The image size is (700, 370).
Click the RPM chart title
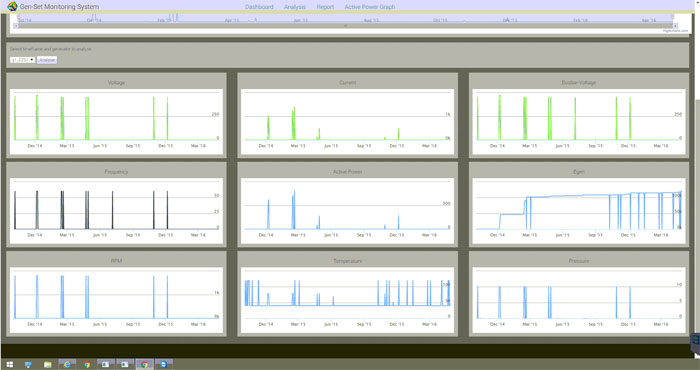[117, 261]
